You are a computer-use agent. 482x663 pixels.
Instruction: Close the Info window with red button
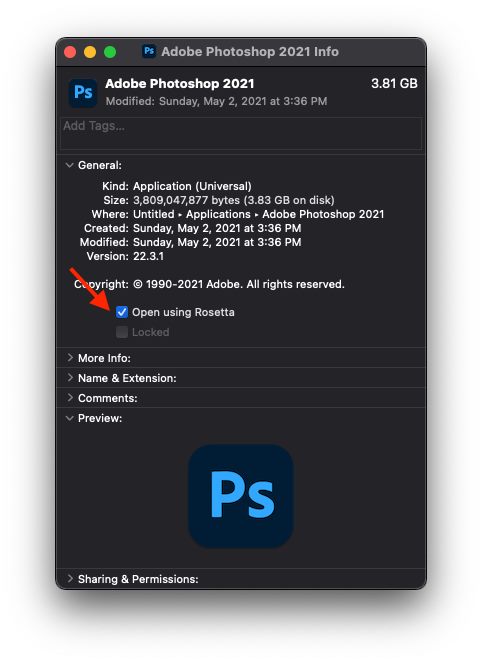pos(70,52)
